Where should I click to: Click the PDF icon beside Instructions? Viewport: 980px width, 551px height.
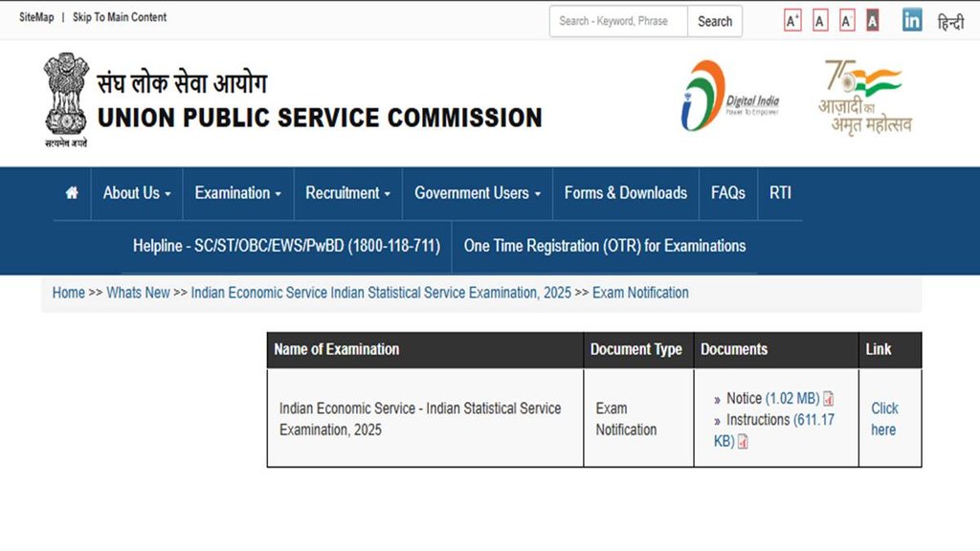pyautogui.click(x=743, y=442)
